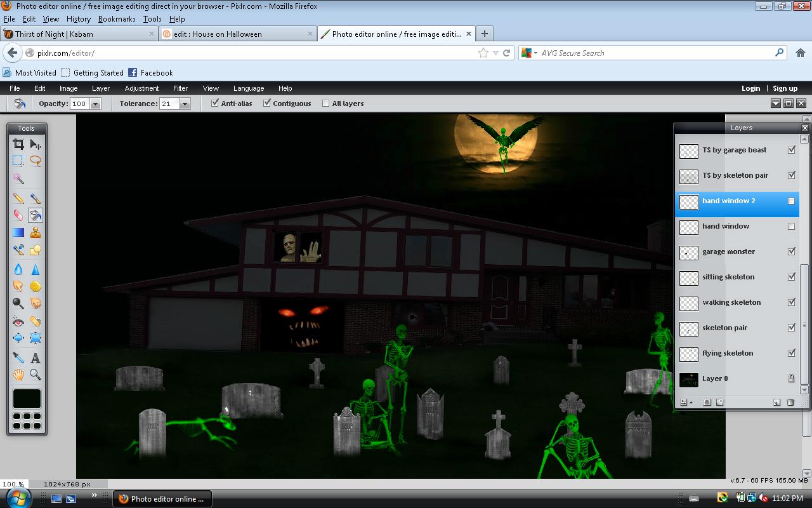Open the Pixlr Image menu
Viewport: 812px width, 508px height.
[x=69, y=88]
